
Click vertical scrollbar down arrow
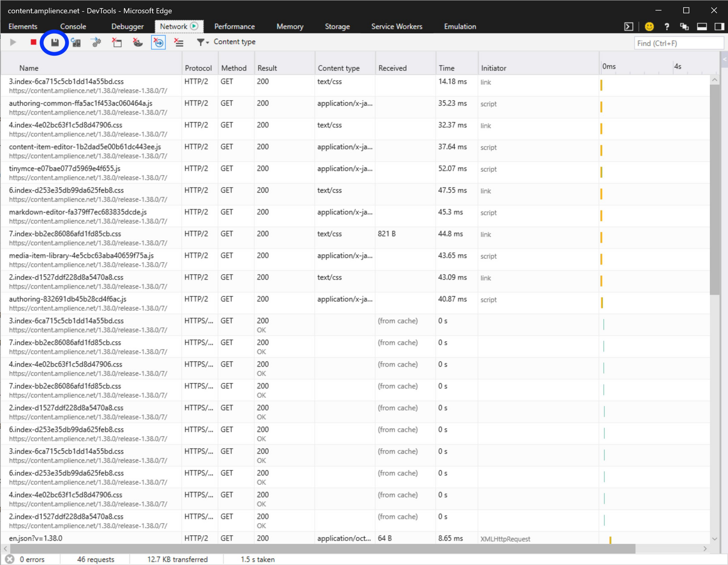click(x=715, y=539)
